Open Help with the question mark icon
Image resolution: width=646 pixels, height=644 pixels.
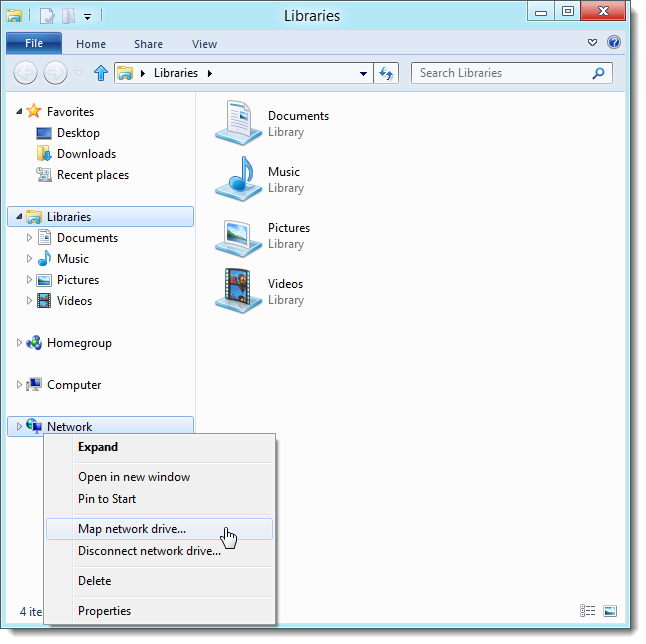pyautogui.click(x=614, y=42)
